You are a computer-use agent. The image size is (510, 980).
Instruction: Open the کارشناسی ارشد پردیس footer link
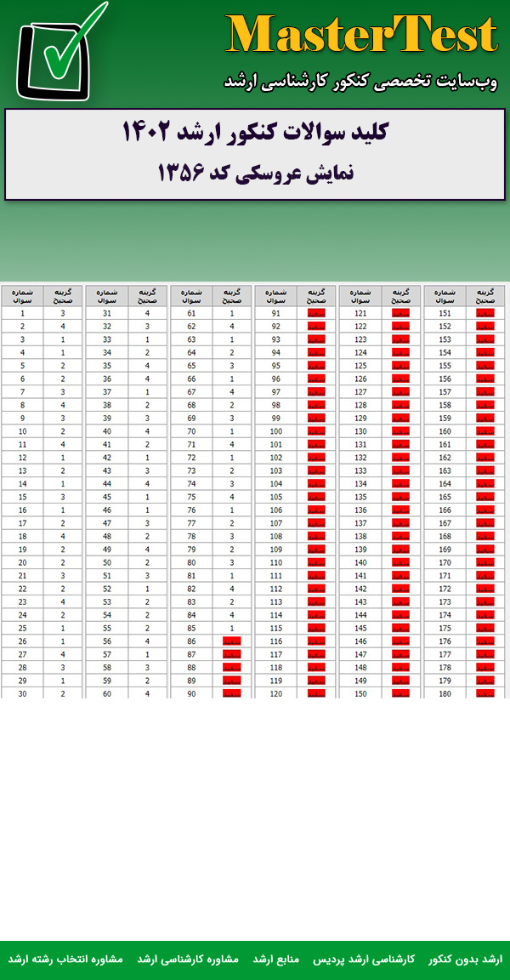point(365,959)
